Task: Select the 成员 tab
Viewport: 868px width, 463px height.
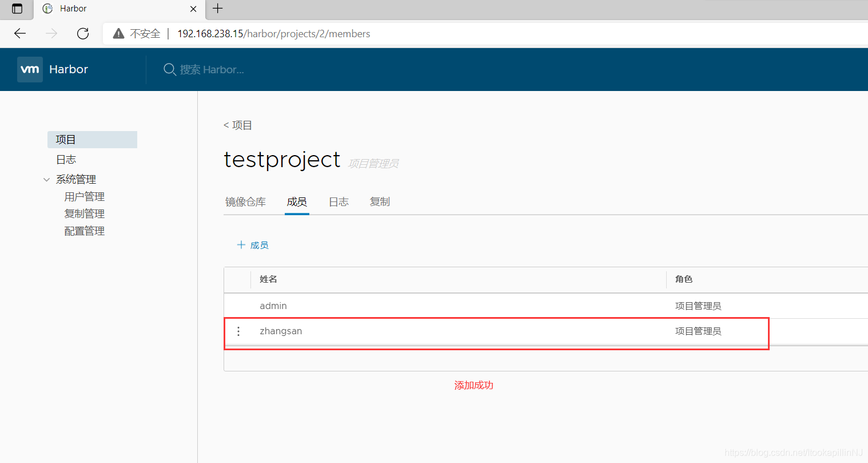Action: point(297,201)
